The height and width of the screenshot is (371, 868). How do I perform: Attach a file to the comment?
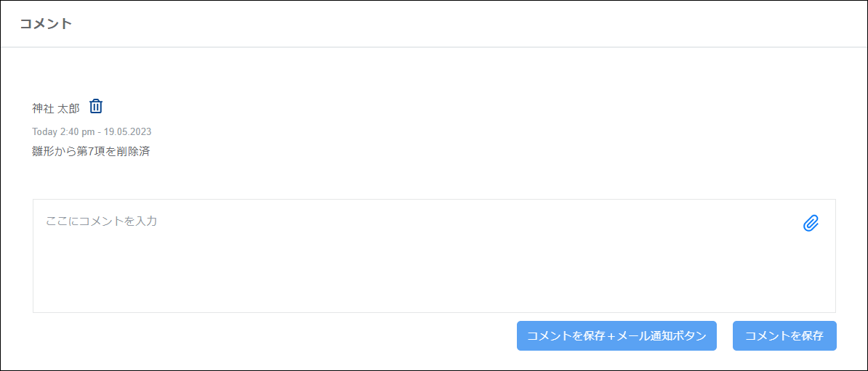[811, 224]
